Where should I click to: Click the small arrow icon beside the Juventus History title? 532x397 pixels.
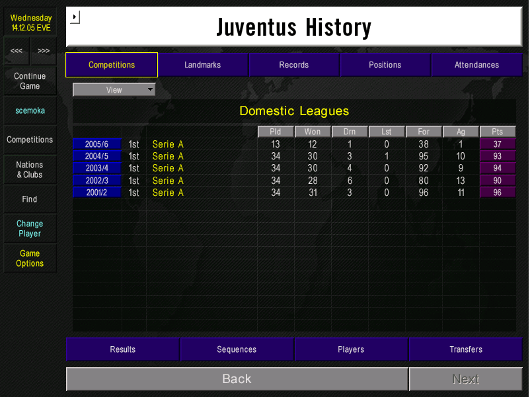click(x=75, y=17)
